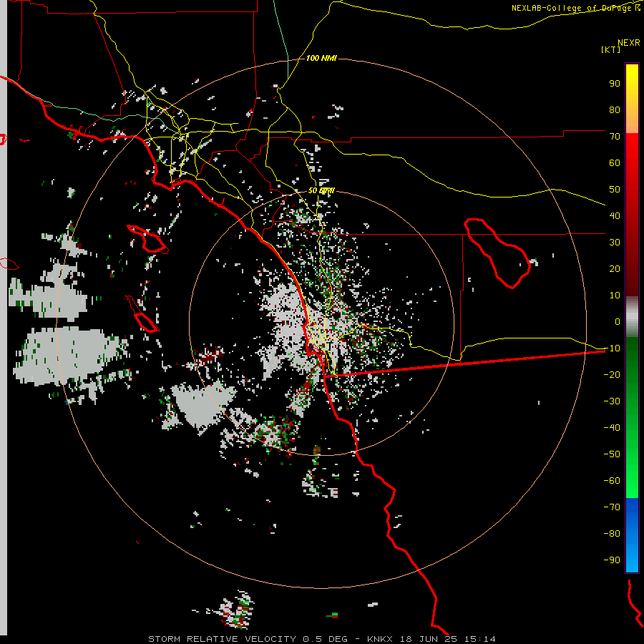644x644 pixels.
Task: Click the -20 value on the velocity scale
Action: [612, 374]
